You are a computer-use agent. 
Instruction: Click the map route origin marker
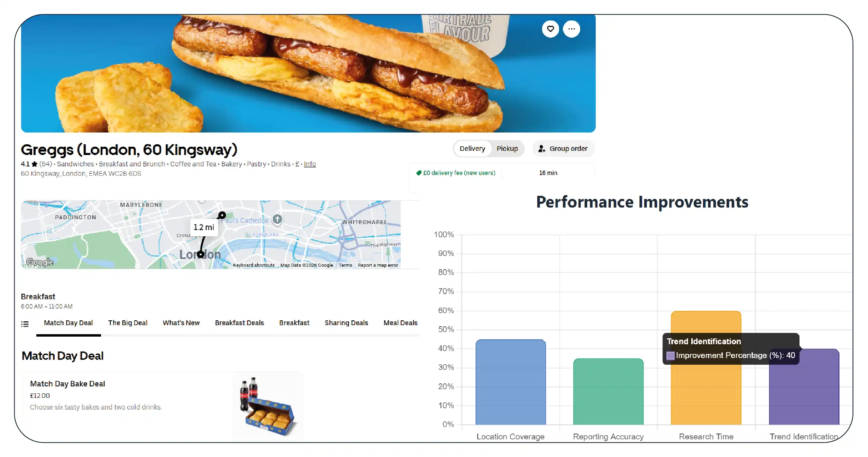[x=200, y=255]
